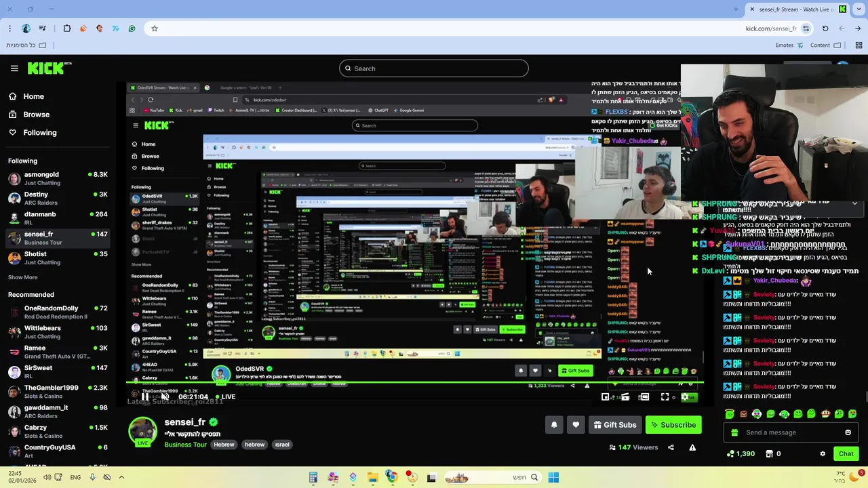The image size is (868, 488).
Task: Report stream with warning triangle icon
Action: pyautogui.click(x=692, y=447)
